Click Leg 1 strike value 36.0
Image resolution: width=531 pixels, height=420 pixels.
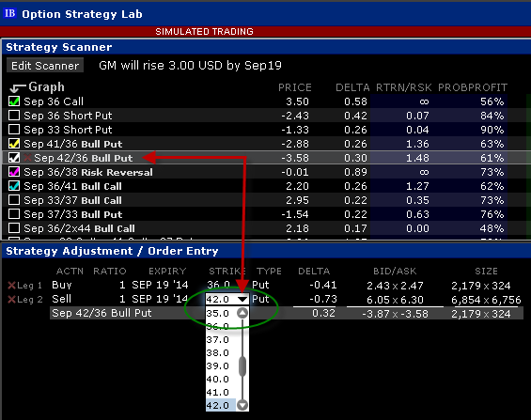[218, 285]
